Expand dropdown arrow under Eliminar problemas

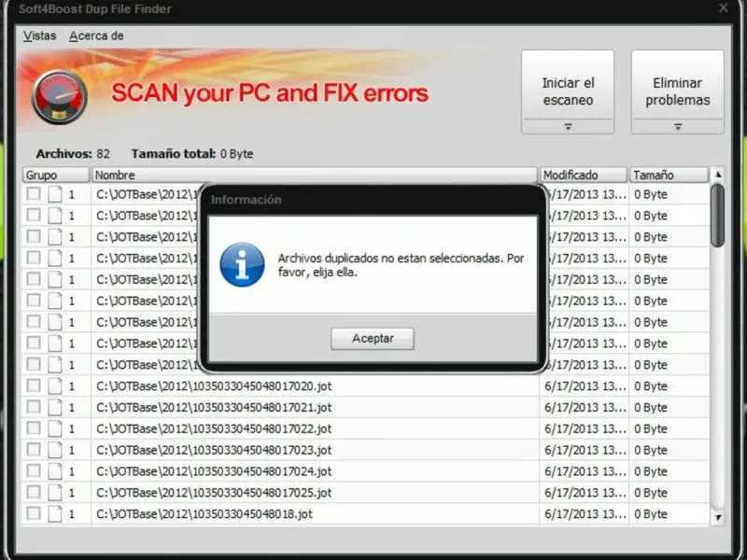tap(678, 127)
